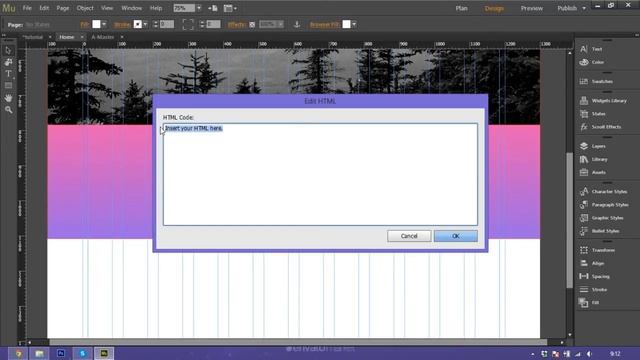Select the Zoom tool in toolbox
The image size is (640, 360).
click(8, 109)
